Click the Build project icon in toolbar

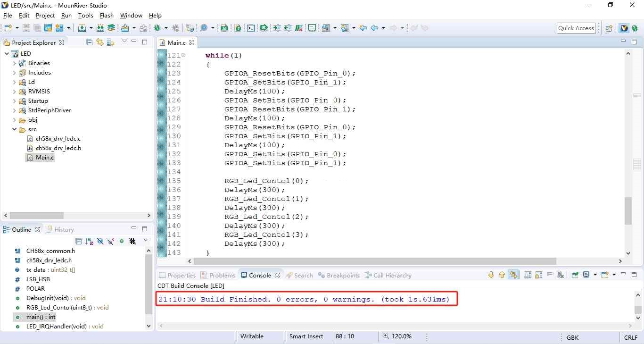[82, 28]
